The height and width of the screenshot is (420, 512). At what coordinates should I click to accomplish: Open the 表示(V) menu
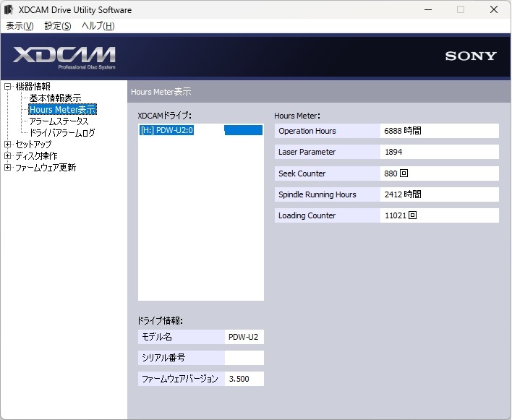click(20, 26)
